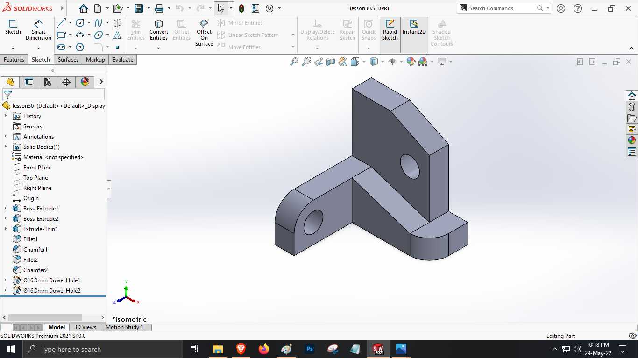The image size is (638, 364).
Task: Open Appearances tab in task pane
Action: (632, 140)
